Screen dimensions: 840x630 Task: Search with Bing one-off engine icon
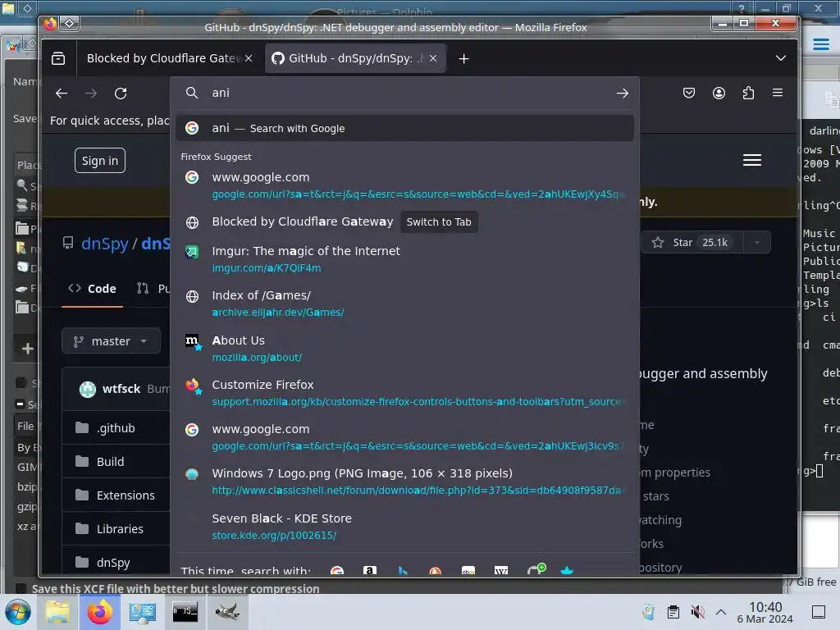click(402, 571)
